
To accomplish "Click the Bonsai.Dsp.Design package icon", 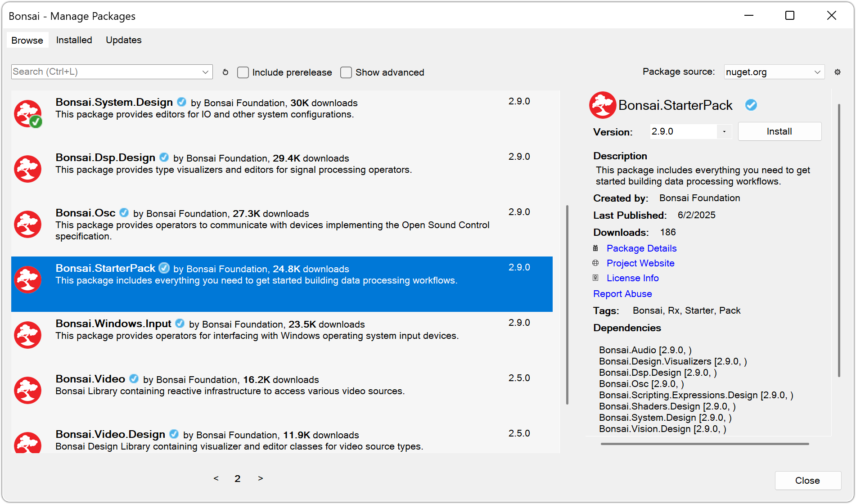I will coord(28,169).
